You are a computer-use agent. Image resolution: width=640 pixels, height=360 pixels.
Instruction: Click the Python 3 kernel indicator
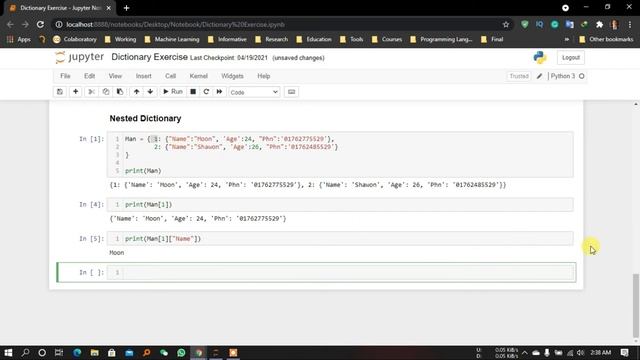567,76
